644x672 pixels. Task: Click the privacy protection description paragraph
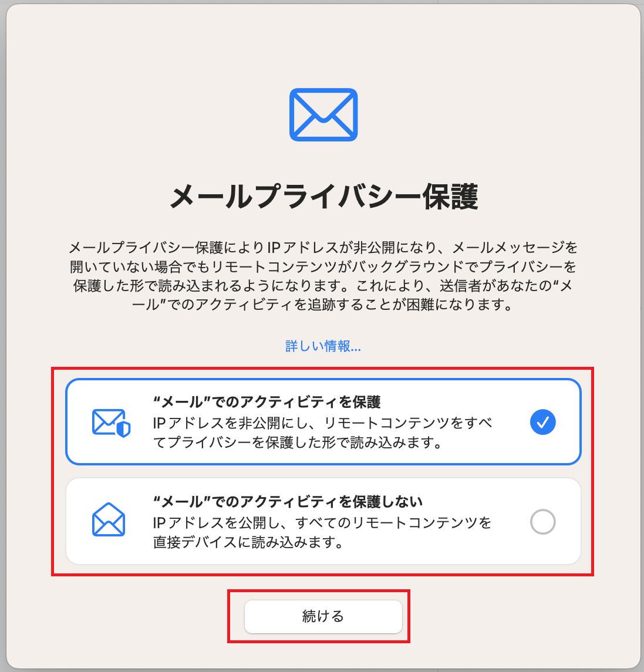pyautogui.click(x=323, y=276)
